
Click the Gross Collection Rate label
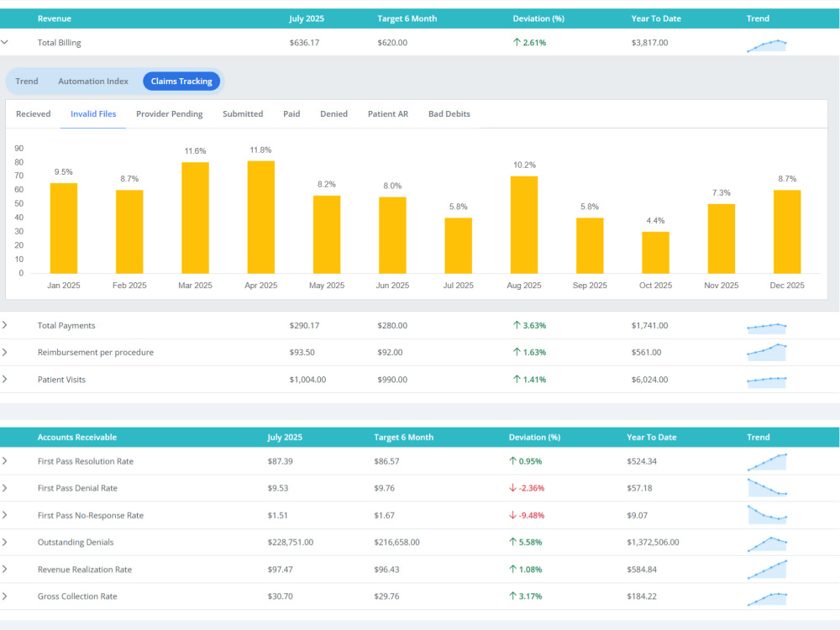tap(77, 596)
